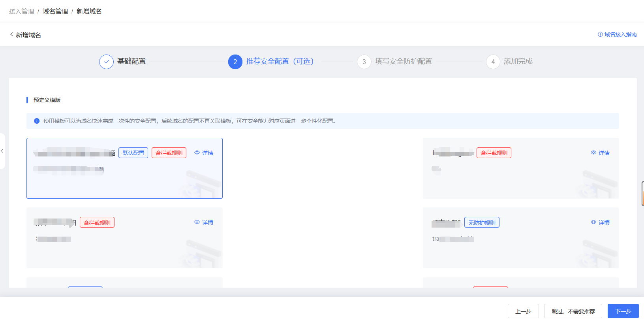This screenshot has width=644, height=324.
Task: Open 详情 of the 无防护规则 template
Action: click(604, 222)
